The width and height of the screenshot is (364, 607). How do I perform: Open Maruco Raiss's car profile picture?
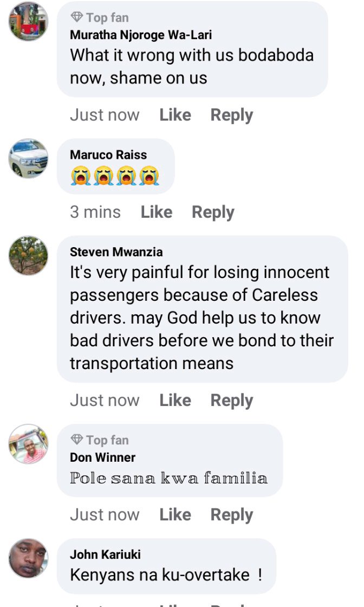pyautogui.click(x=28, y=158)
